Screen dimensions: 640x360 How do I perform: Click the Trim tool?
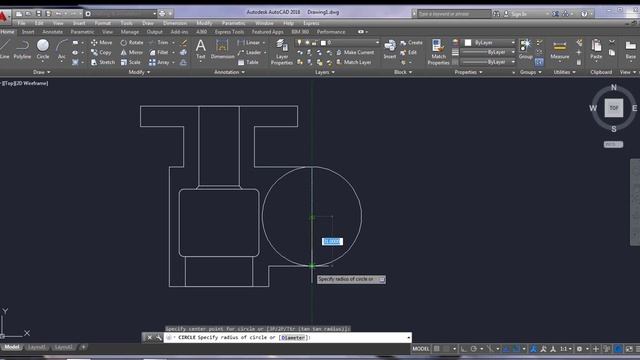(159, 42)
